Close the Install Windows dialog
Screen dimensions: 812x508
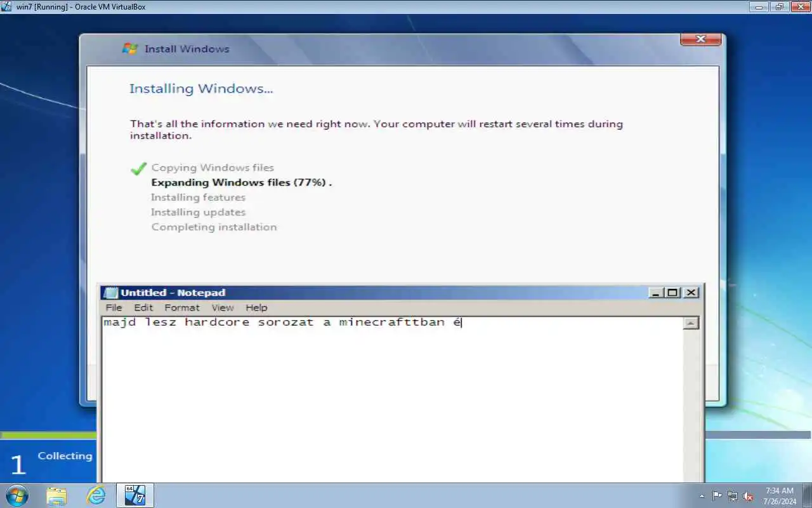700,39
